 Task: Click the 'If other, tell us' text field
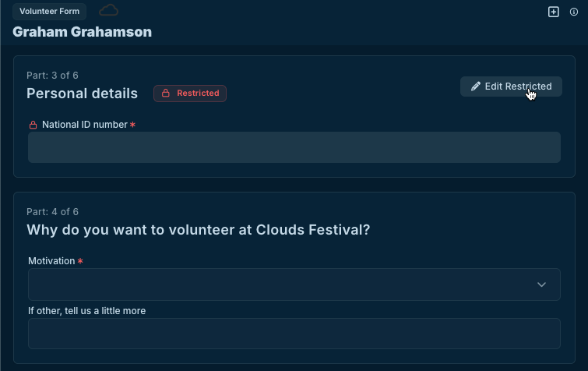(x=294, y=334)
